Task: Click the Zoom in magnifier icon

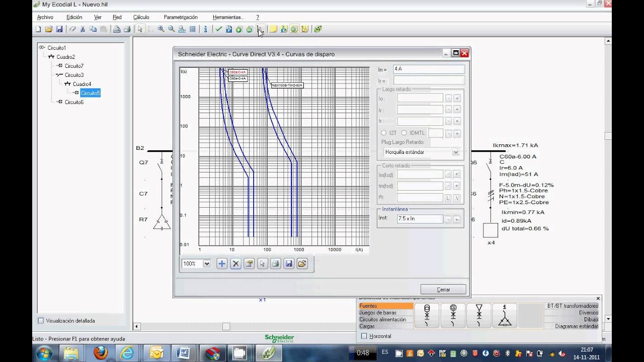Action: pyautogui.click(x=161, y=29)
